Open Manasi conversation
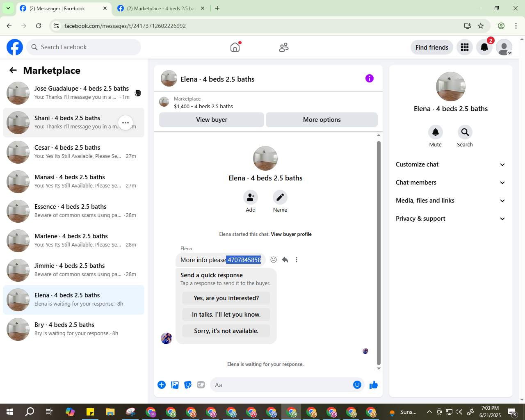The height and width of the screenshot is (420, 525). [x=74, y=182]
